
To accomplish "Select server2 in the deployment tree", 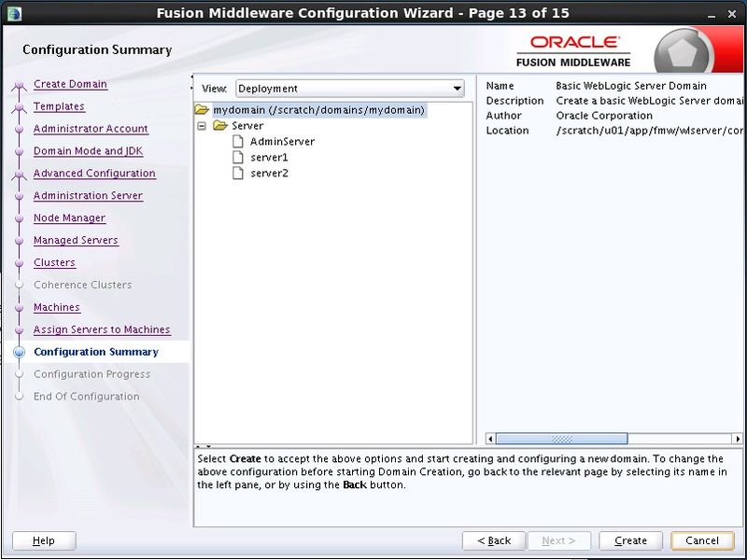I will coord(269,173).
